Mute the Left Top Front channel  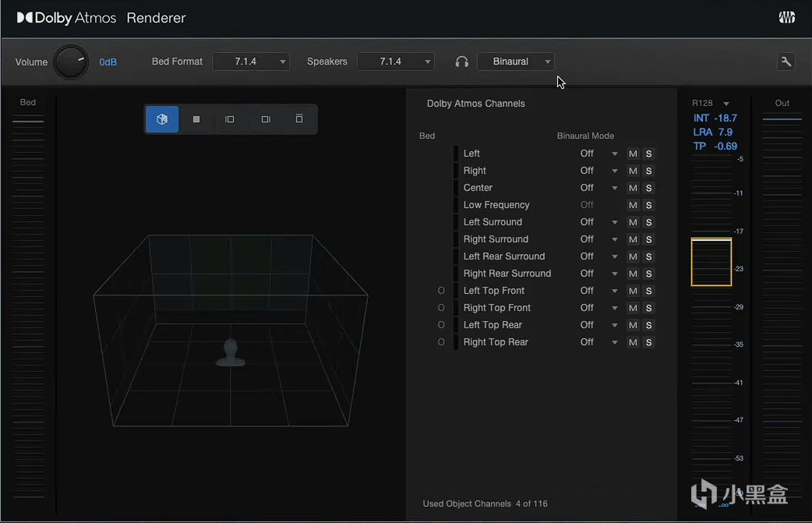[x=633, y=291]
